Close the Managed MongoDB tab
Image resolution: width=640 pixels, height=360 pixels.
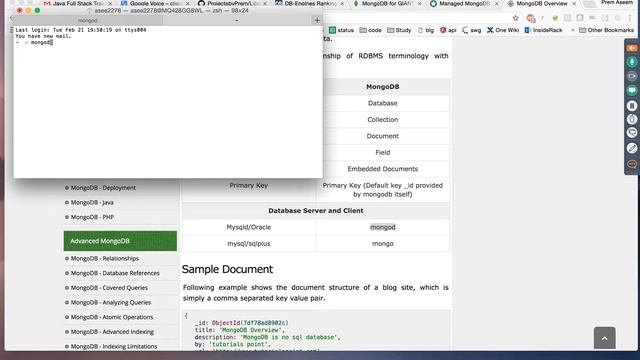tap(497, 3)
